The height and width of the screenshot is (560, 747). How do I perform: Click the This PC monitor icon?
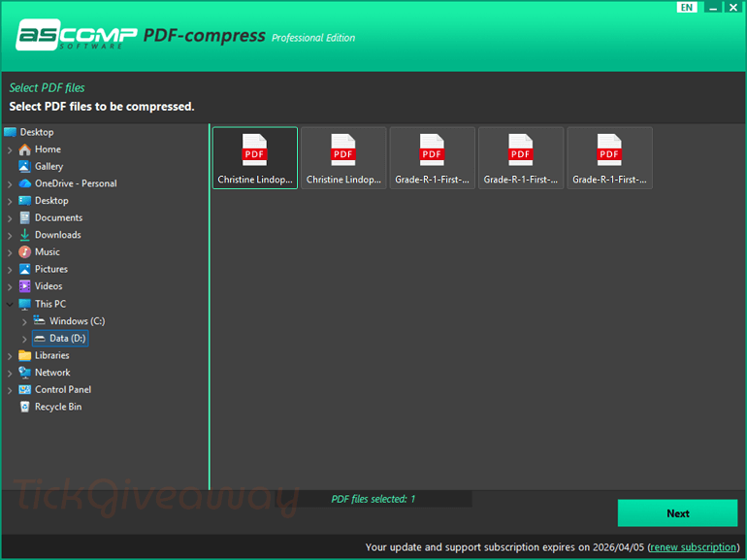[25, 304]
